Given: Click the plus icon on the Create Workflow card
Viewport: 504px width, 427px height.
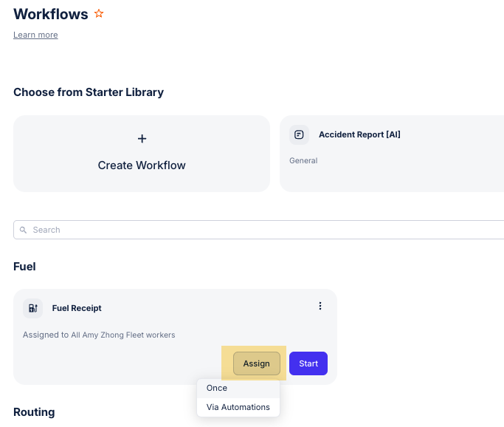Looking at the screenshot, I should point(142,139).
